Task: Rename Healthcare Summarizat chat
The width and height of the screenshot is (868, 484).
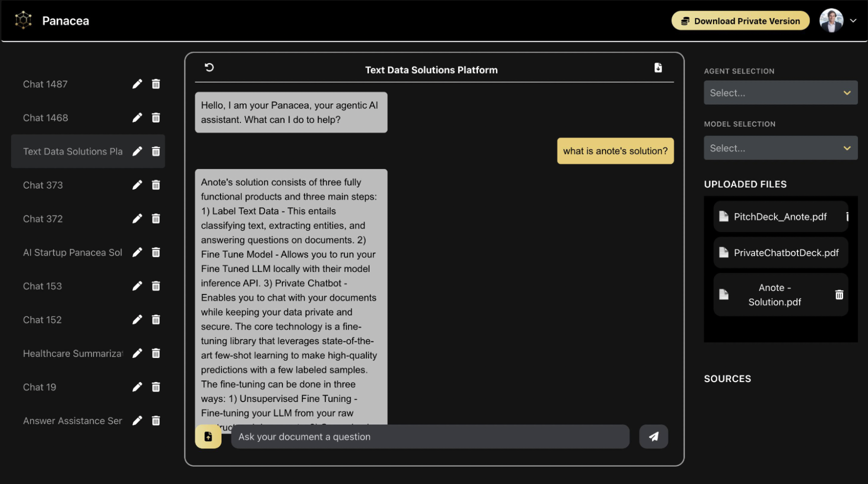Action: click(137, 353)
